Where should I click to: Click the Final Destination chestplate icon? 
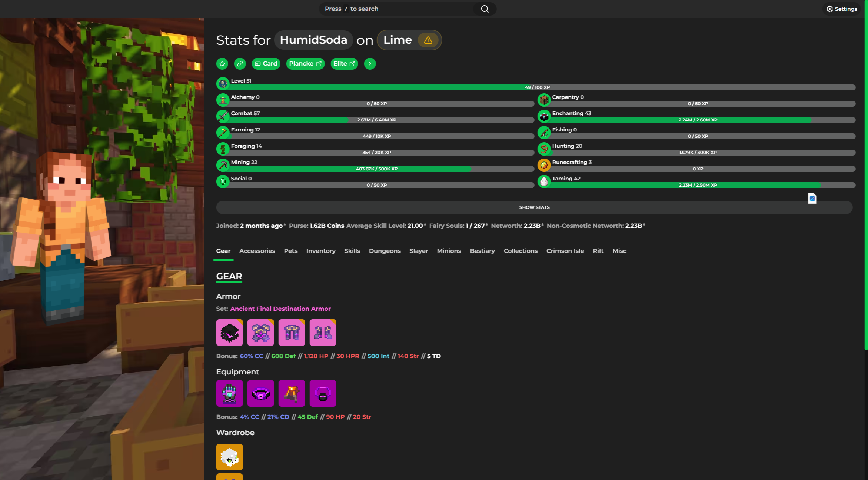260,333
